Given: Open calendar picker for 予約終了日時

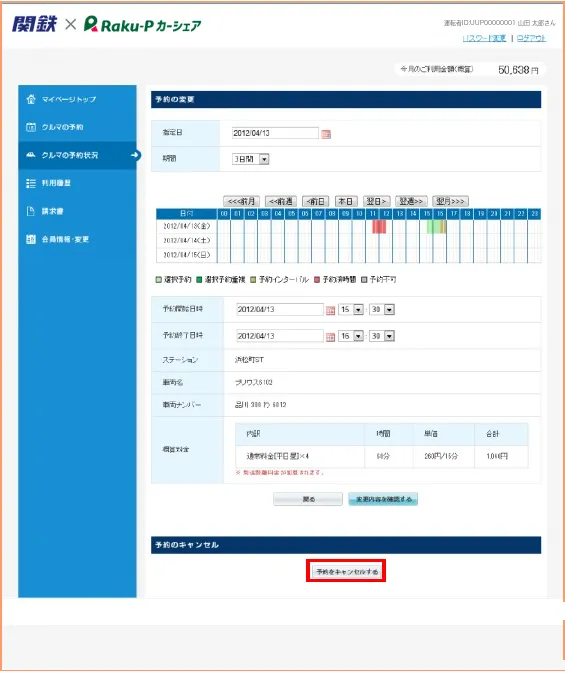Looking at the screenshot, I should 330,337.
